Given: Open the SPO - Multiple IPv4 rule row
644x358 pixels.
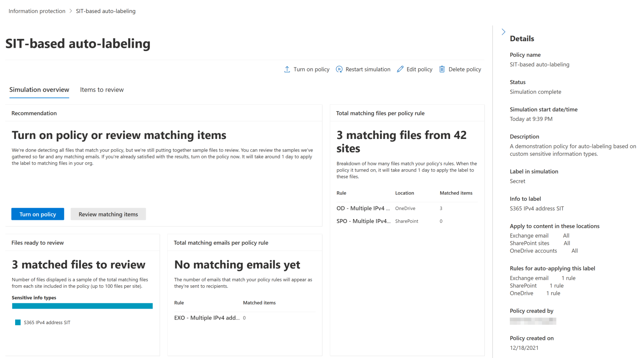Looking at the screenshot, I should tap(363, 221).
